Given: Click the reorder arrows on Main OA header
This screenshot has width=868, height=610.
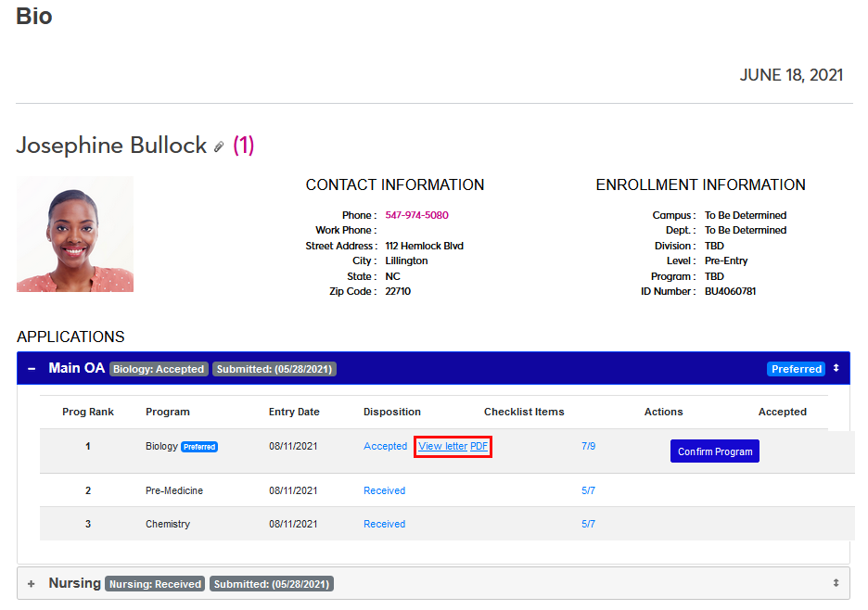Looking at the screenshot, I should (x=836, y=368).
